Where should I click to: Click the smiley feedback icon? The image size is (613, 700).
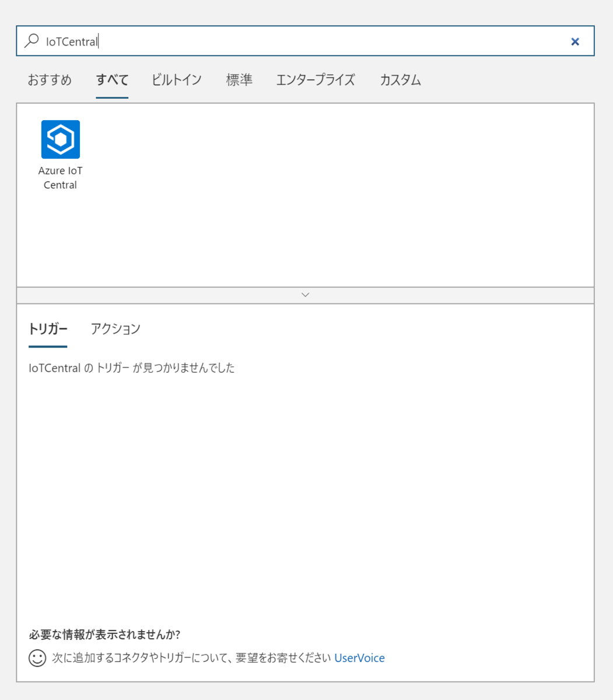click(37, 658)
